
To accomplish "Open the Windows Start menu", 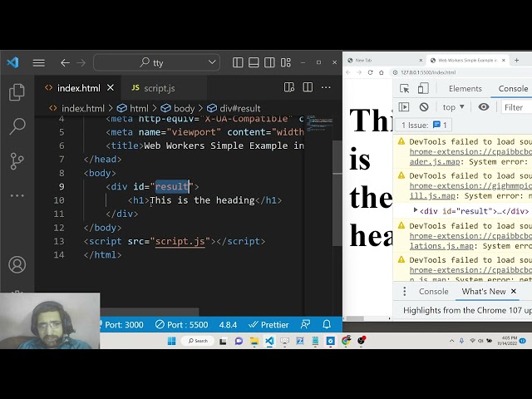I will pos(172,341).
